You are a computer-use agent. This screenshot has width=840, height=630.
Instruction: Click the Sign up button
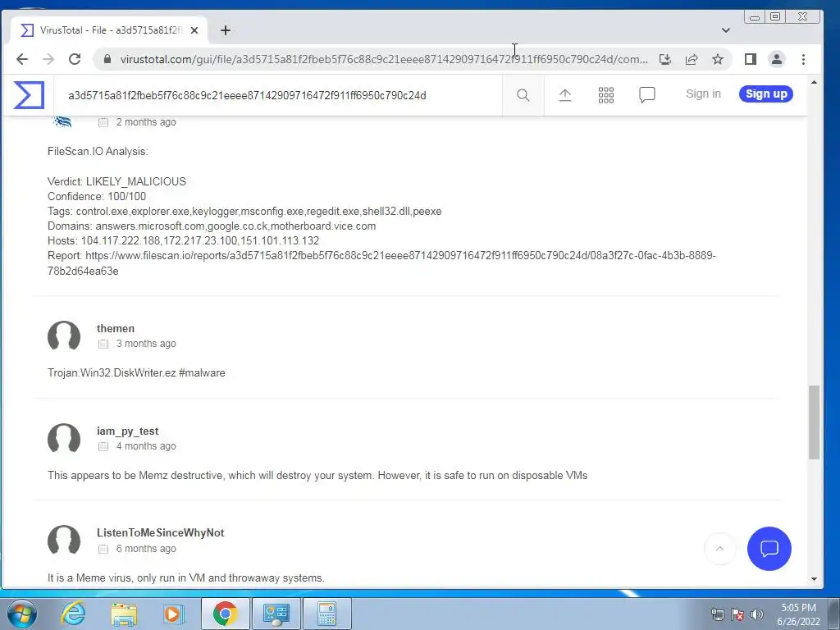766,94
